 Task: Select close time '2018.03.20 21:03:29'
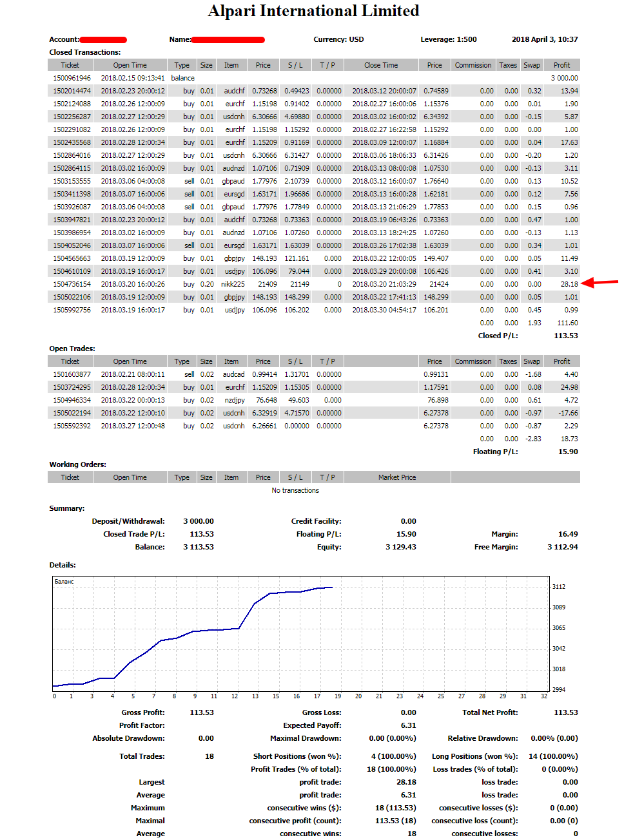[x=384, y=284]
